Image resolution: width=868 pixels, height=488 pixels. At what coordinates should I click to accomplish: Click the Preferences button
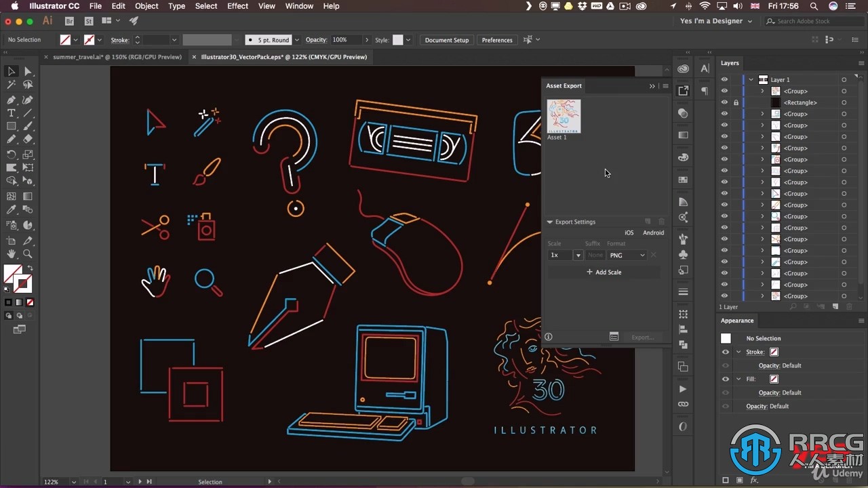pyautogui.click(x=497, y=40)
